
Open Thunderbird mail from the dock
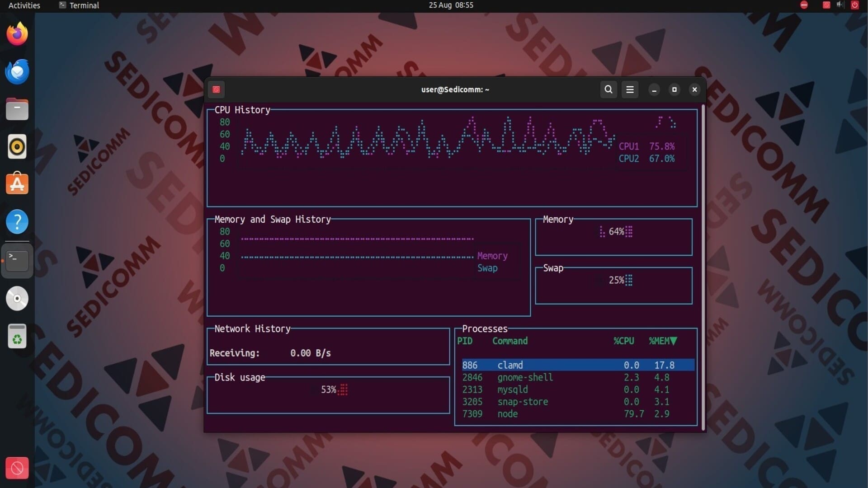click(x=17, y=71)
